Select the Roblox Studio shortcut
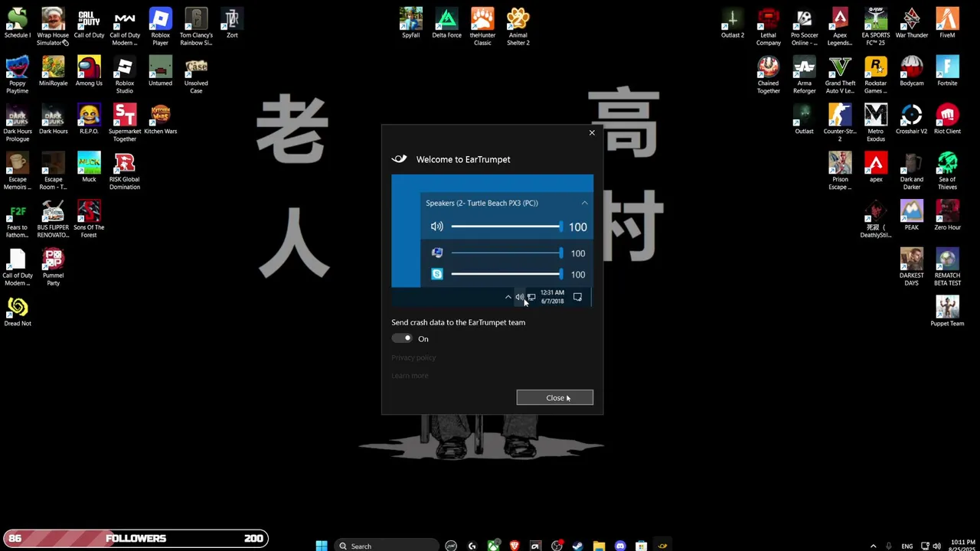Screen dimensions: 980x551 (x=125, y=75)
